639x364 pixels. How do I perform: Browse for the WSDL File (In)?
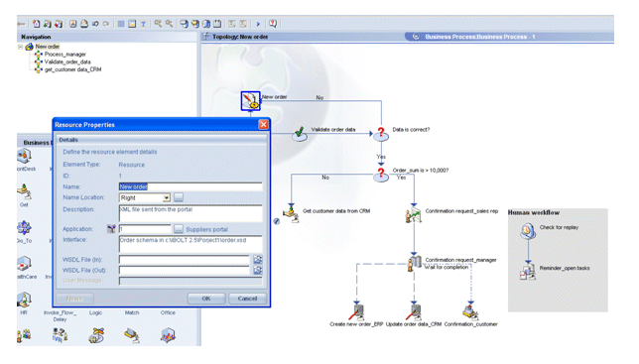(x=258, y=259)
